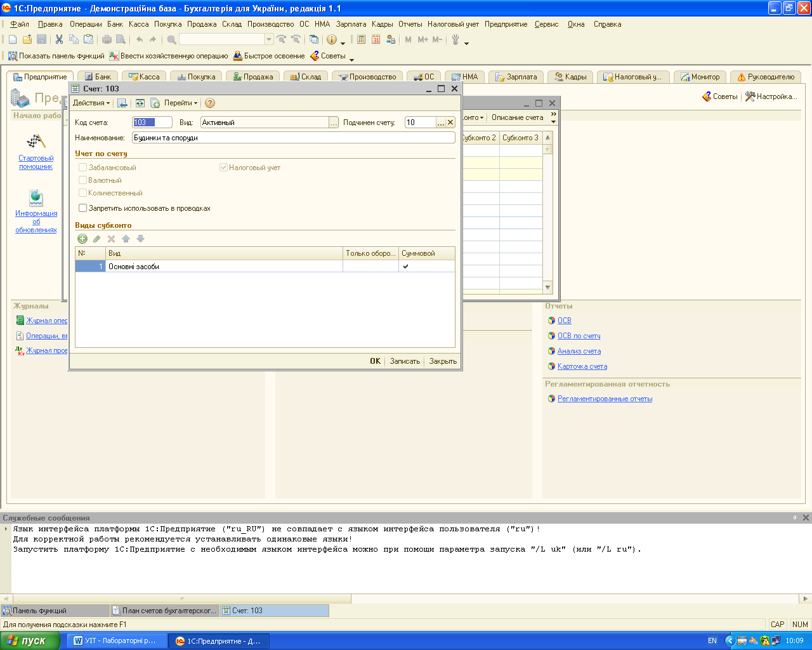Click the Информация об обновлениях globe icon
The width and height of the screenshot is (812, 650).
click(x=36, y=197)
